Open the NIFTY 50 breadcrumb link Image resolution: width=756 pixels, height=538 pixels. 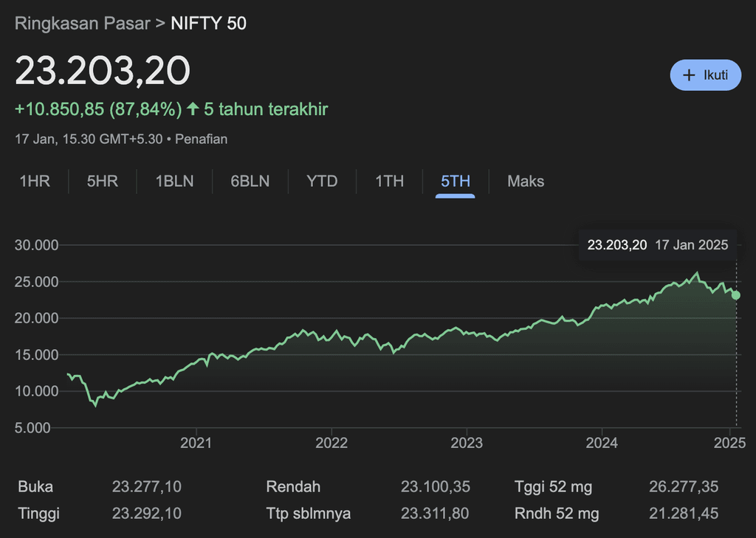209,23
